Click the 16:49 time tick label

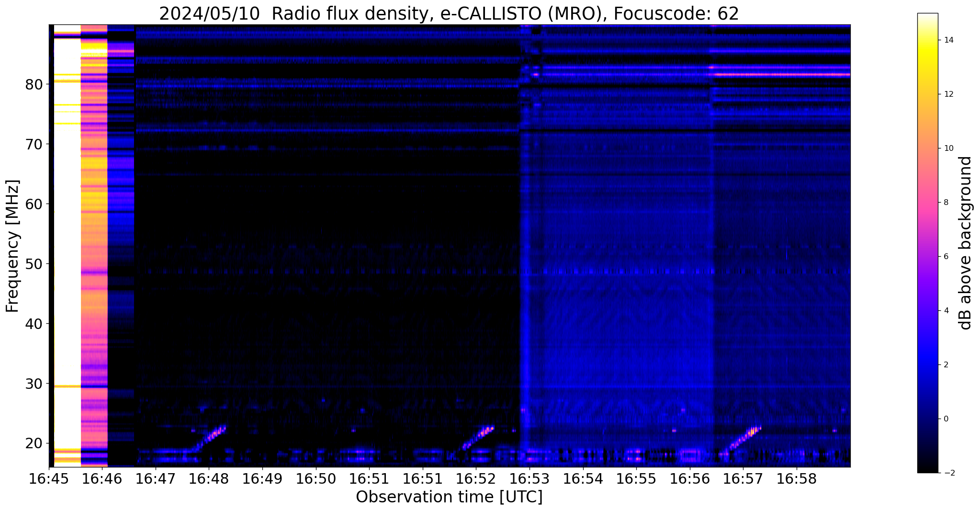tap(262, 479)
